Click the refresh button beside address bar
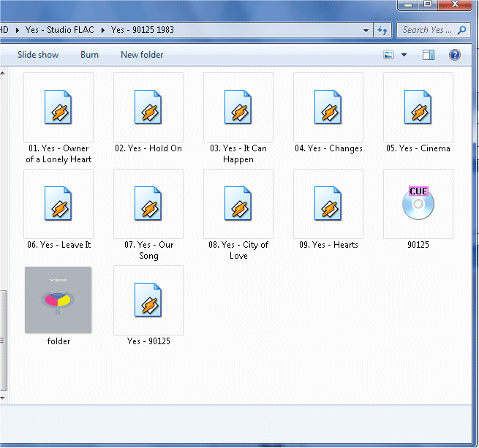This screenshot has width=479, height=448. pos(382,30)
